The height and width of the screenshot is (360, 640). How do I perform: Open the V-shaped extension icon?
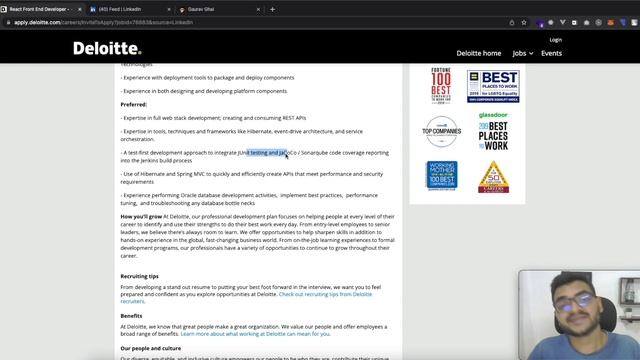point(562,22)
